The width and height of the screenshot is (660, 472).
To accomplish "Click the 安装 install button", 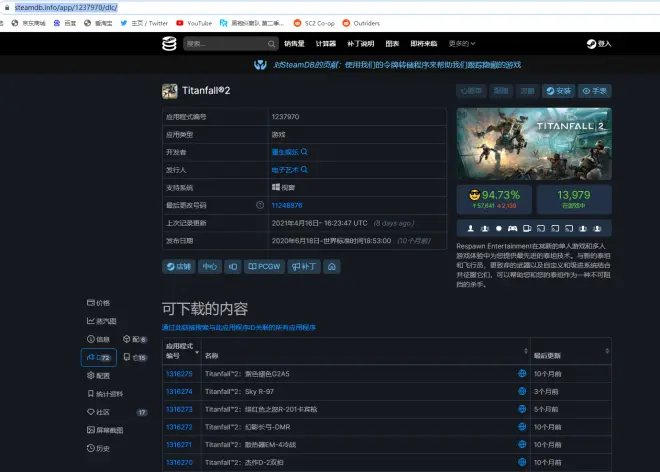I will click(559, 90).
